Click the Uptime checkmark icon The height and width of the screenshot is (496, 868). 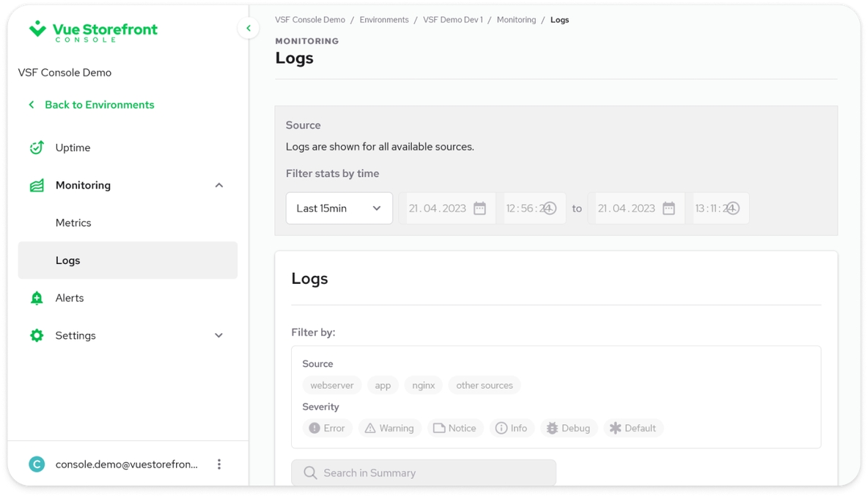(x=37, y=147)
